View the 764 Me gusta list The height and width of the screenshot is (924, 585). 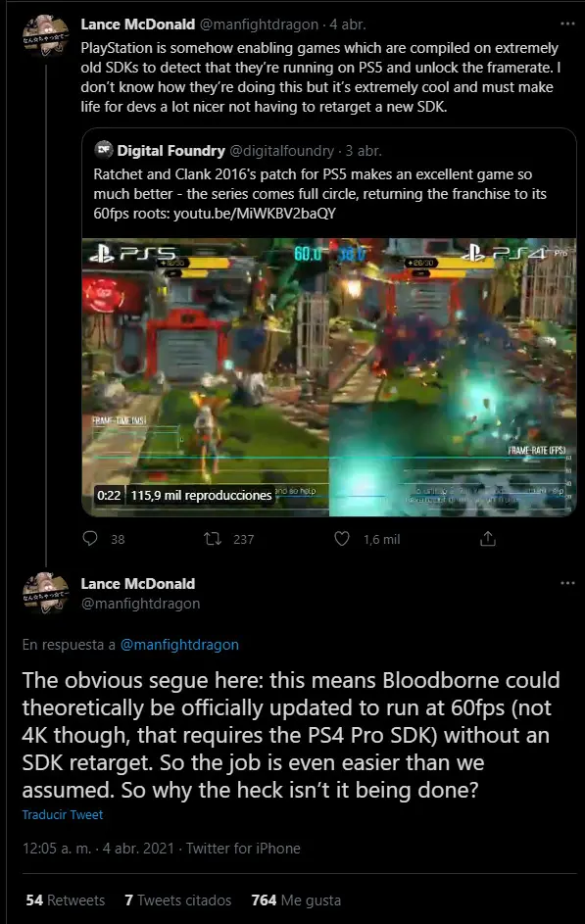296,900
